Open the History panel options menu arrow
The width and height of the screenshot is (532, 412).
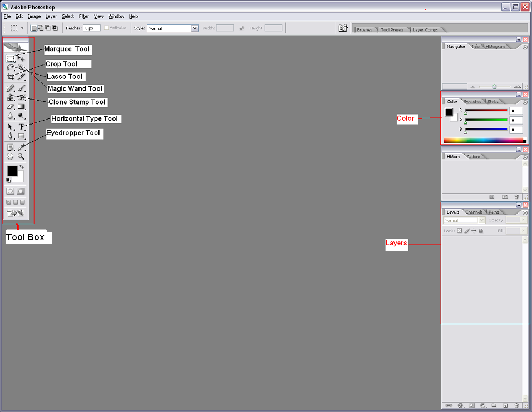[525, 157]
